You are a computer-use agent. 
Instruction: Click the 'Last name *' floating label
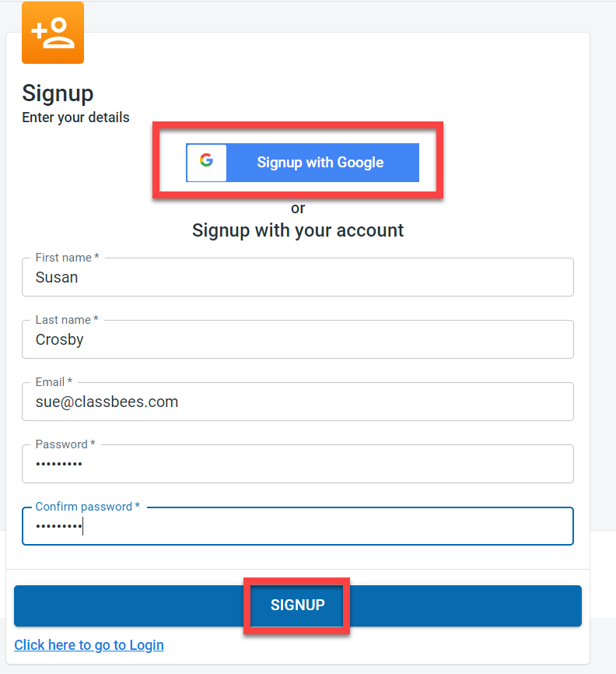pos(67,320)
